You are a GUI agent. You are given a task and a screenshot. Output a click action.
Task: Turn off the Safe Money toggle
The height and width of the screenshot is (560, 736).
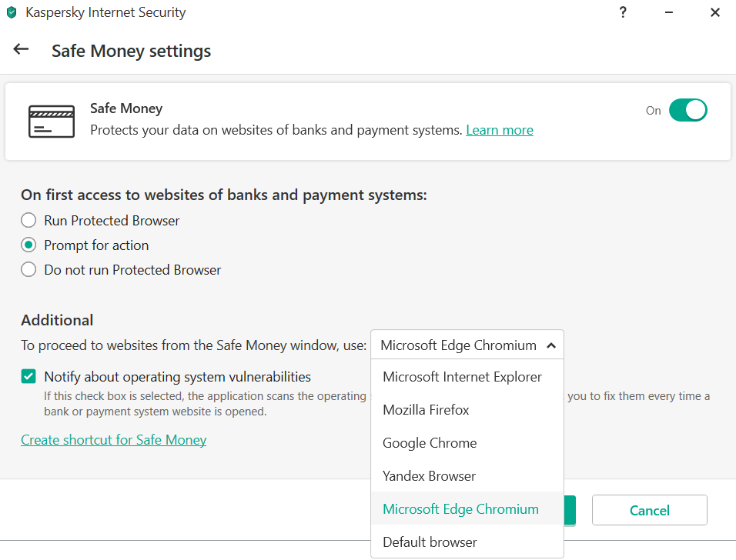(687, 110)
